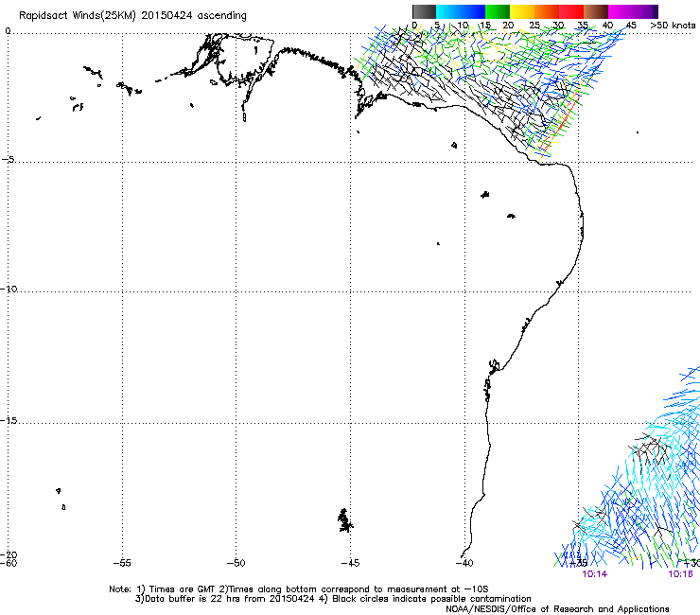Click the 'NOAA/NESDIS/Office of Research and Applications' credit

557,609
